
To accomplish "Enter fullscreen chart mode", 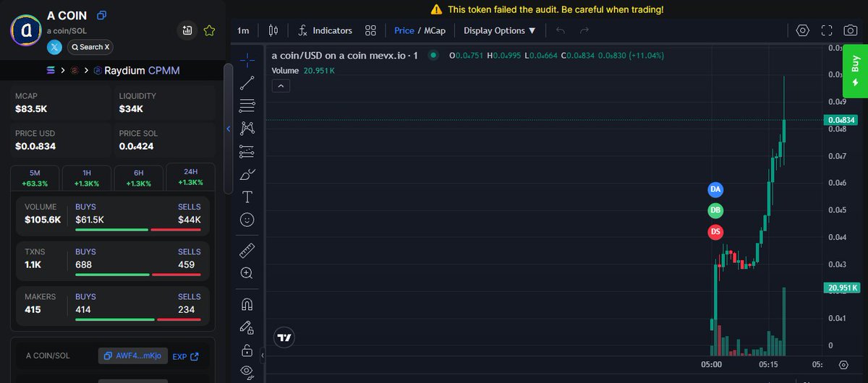I will (x=827, y=30).
